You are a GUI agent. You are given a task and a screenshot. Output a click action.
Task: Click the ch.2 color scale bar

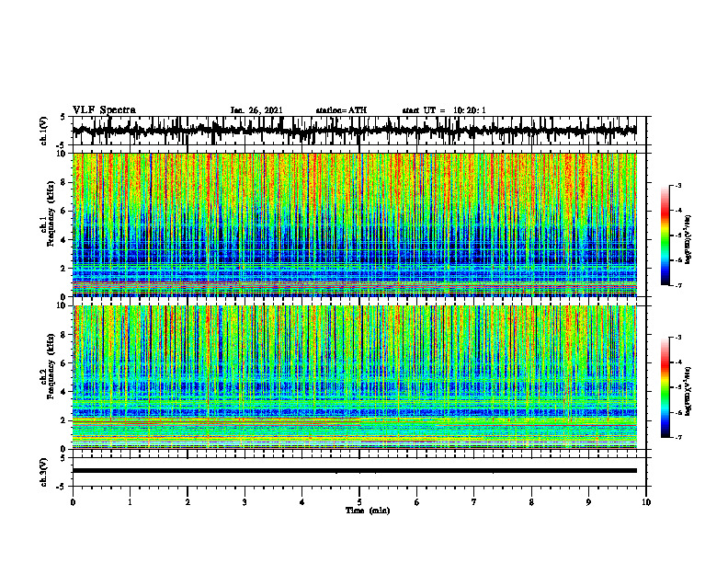tap(665, 387)
